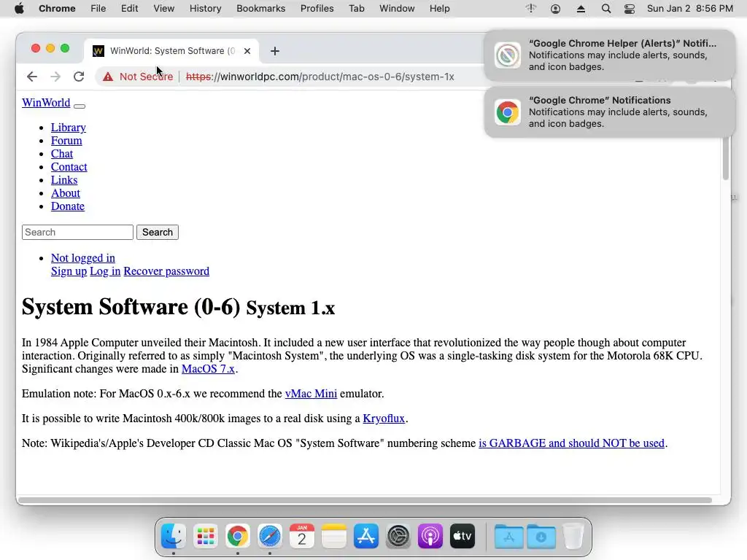
Task: Click the Search button
Action: (x=158, y=233)
